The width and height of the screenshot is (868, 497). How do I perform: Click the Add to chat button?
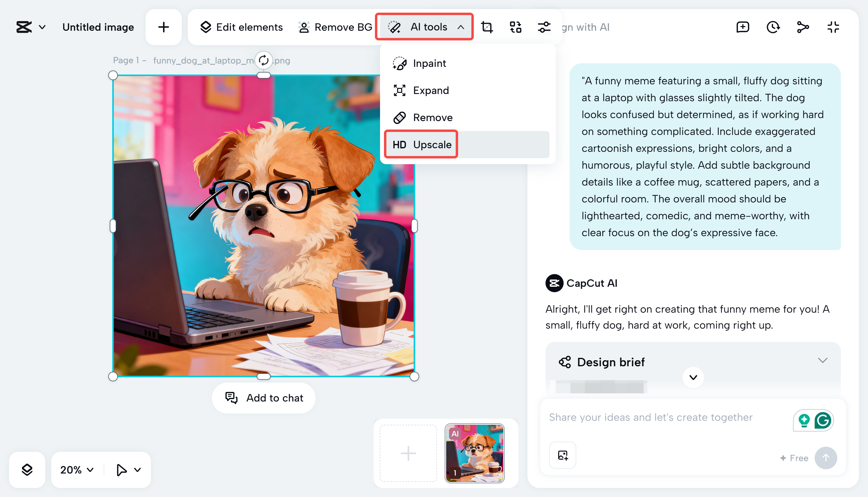point(264,398)
